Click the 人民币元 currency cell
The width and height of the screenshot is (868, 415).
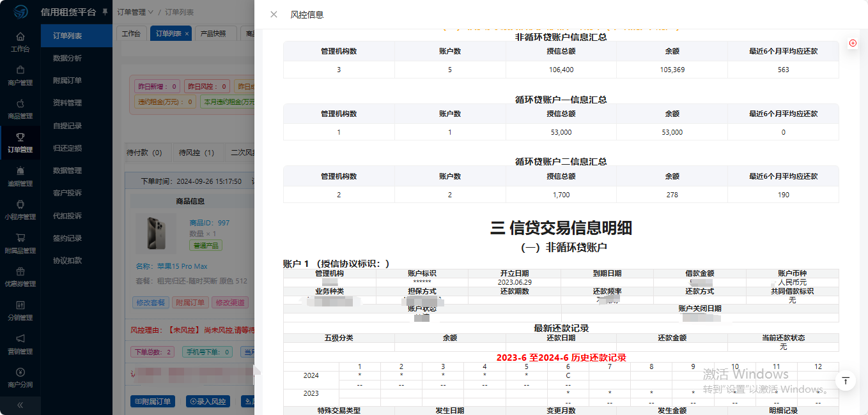[793, 282]
